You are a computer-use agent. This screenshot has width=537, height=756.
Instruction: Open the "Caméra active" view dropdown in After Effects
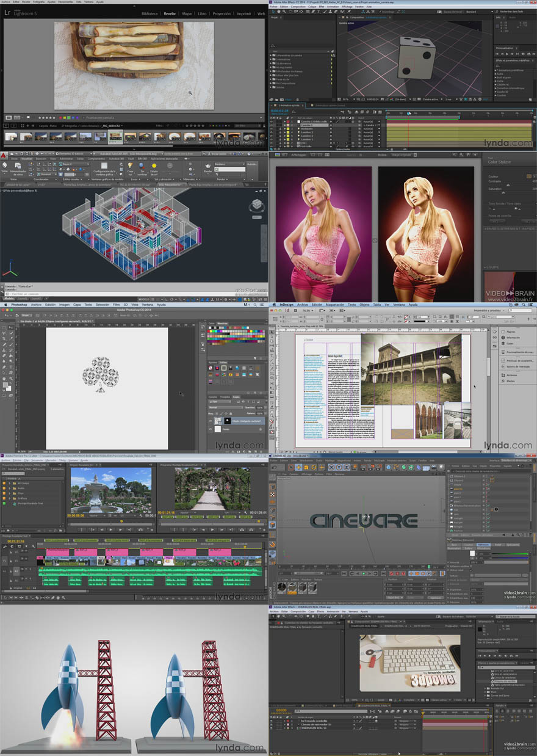click(x=432, y=99)
